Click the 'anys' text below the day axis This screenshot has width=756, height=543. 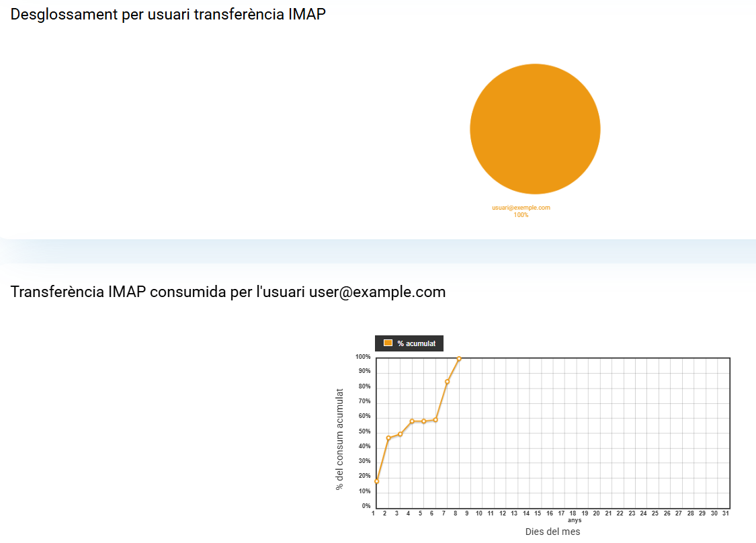pyautogui.click(x=575, y=521)
